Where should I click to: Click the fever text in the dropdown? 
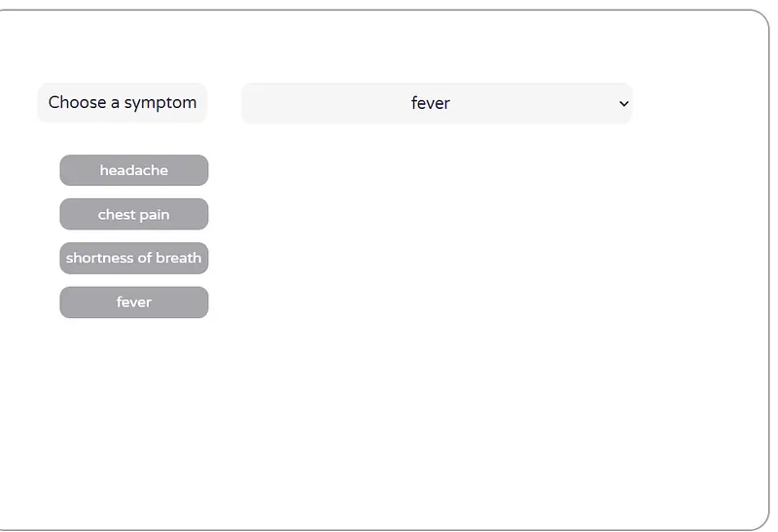(430, 103)
